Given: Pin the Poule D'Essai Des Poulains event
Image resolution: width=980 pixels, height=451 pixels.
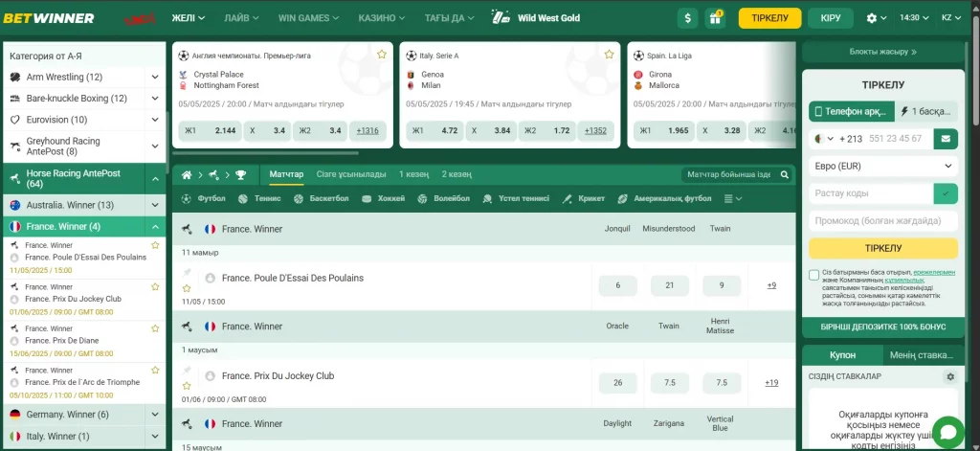Looking at the screenshot, I should [187, 273].
